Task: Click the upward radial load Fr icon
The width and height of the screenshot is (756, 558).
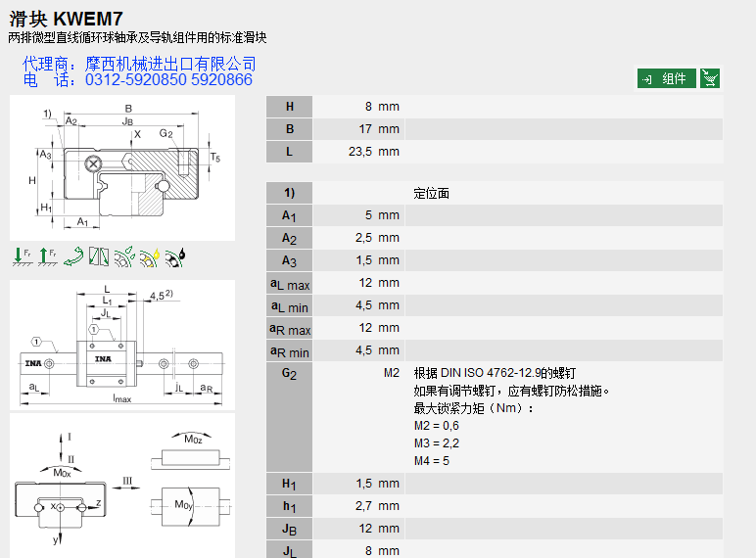Action: click(48, 256)
